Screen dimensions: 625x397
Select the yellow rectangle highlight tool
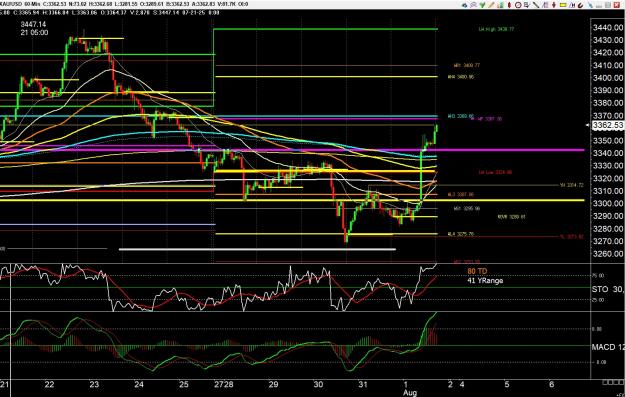tap(563, 5)
